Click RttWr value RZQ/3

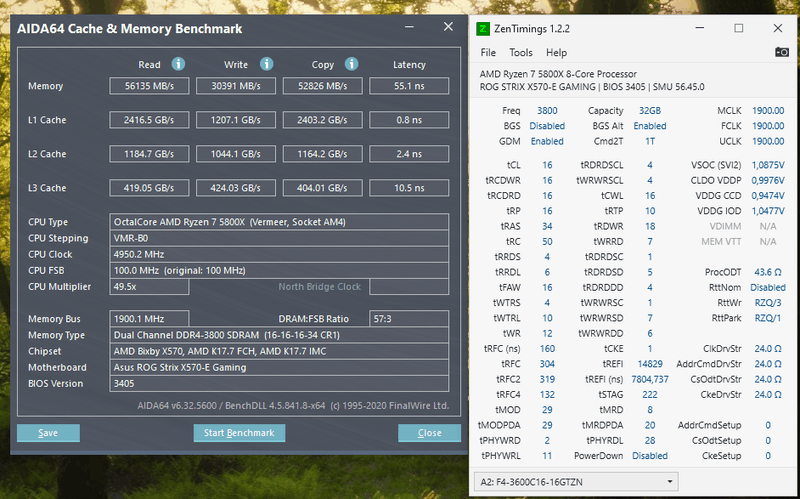click(768, 303)
